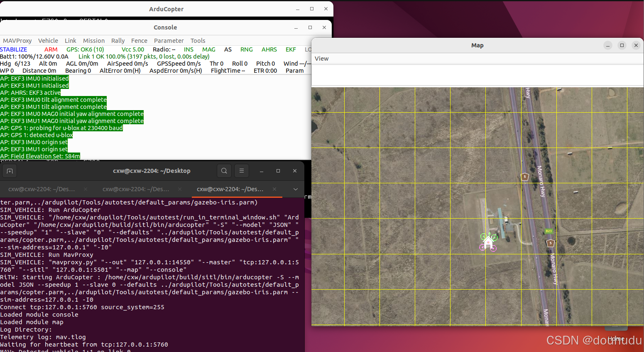Screen dimensions: 644x352
Task: Open terminal search with the magnifier icon
Action: pyautogui.click(x=224, y=171)
